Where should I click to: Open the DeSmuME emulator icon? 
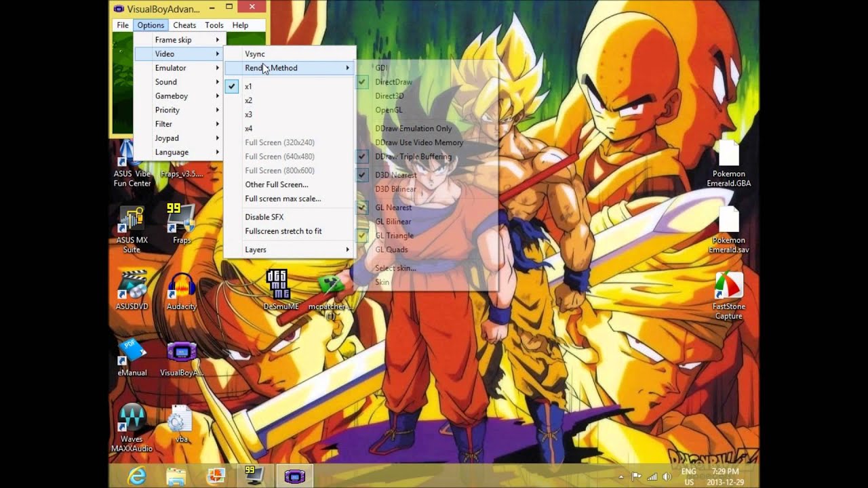pyautogui.click(x=280, y=289)
